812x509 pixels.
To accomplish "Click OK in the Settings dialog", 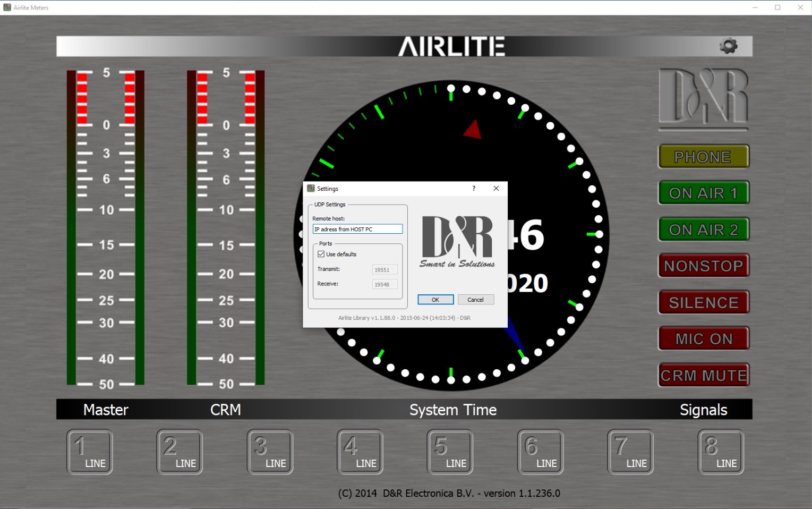I will (435, 300).
